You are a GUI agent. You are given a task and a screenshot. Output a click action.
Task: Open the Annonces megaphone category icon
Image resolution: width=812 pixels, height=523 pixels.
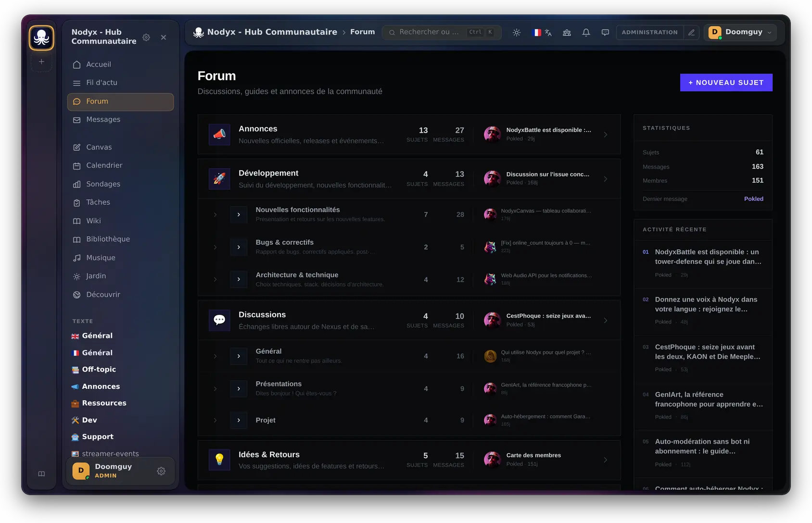click(219, 135)
